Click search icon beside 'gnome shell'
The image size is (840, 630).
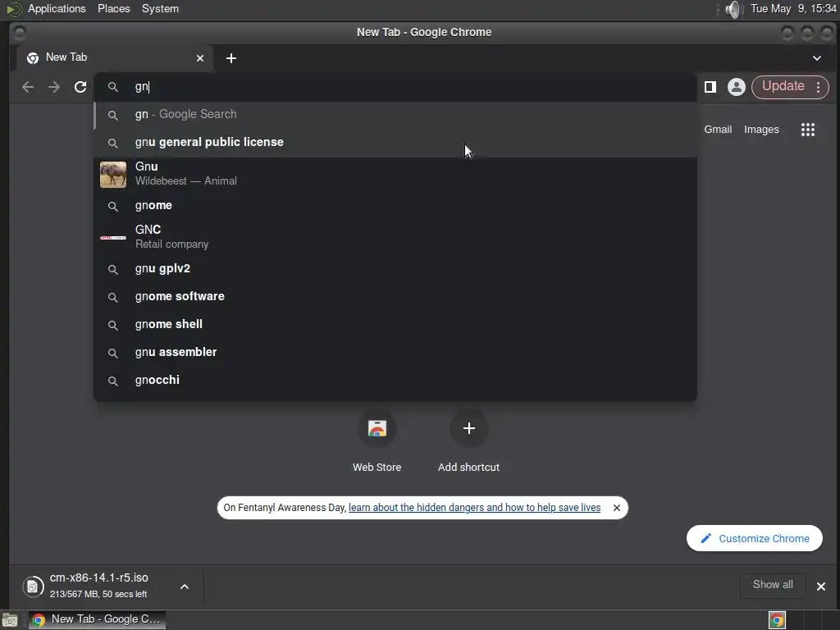112,325
